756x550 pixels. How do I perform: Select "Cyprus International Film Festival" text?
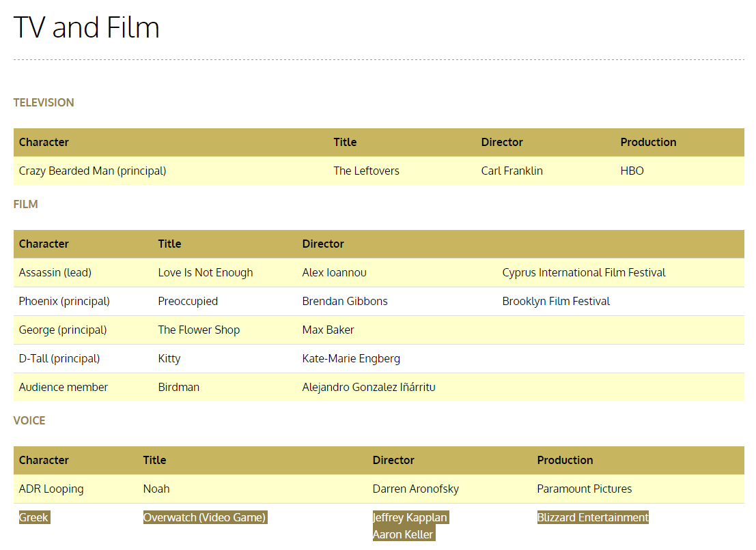pyautogui.click(x=584, y=272)
